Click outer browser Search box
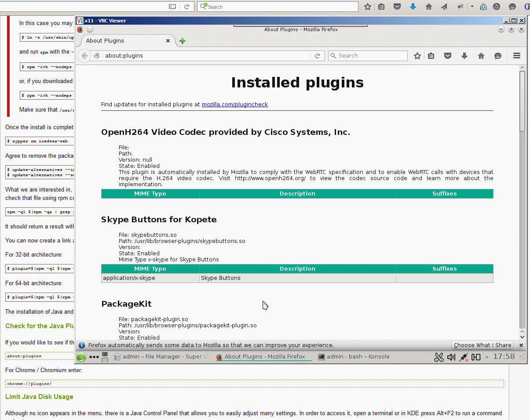 pos(278,7)
